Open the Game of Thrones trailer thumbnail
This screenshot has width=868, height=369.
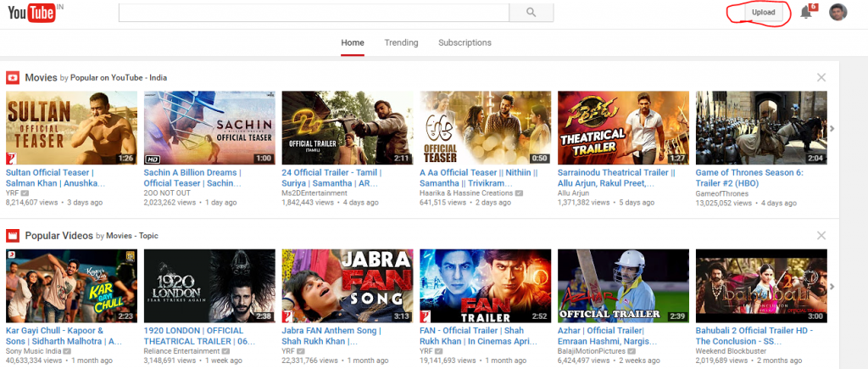761,128
